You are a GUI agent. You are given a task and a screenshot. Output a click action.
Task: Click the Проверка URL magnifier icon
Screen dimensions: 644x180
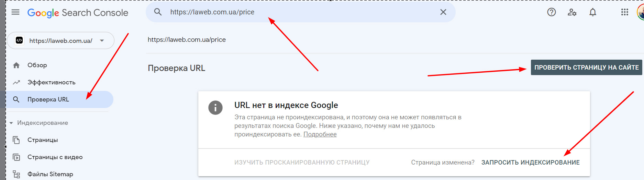[x=16, y=99]
